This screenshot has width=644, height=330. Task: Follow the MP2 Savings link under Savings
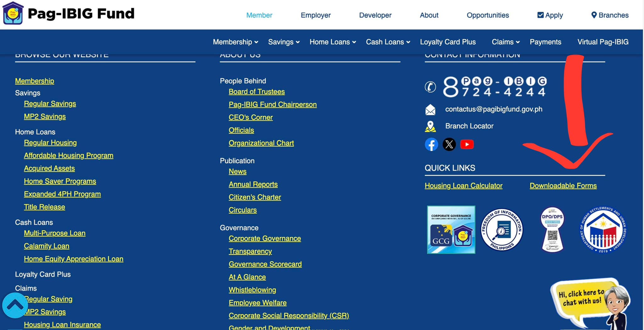pos(45,117)
